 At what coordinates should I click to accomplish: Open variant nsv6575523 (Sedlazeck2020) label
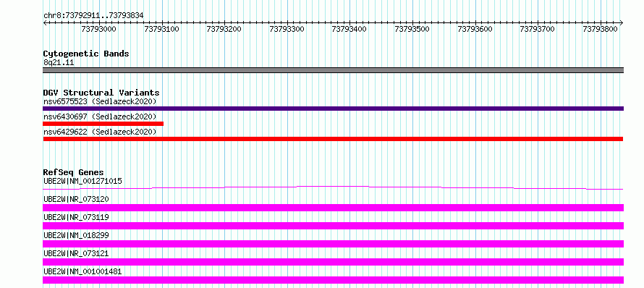(x=100, y=101)
